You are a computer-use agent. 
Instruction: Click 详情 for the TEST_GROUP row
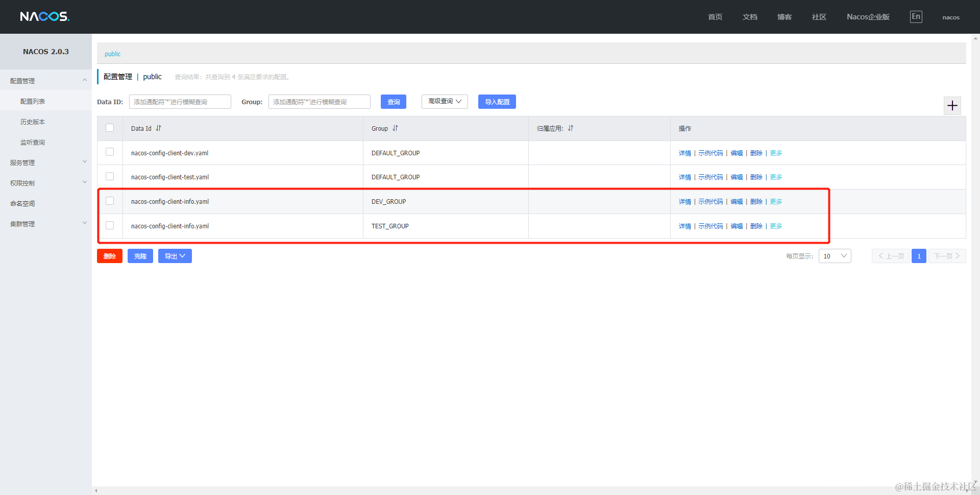(684, 226)
